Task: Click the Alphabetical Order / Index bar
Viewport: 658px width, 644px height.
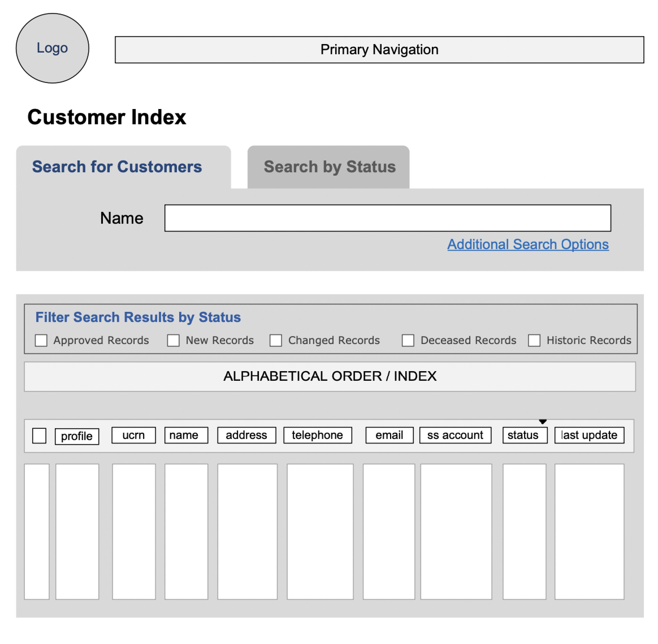Action: point(330,377)
